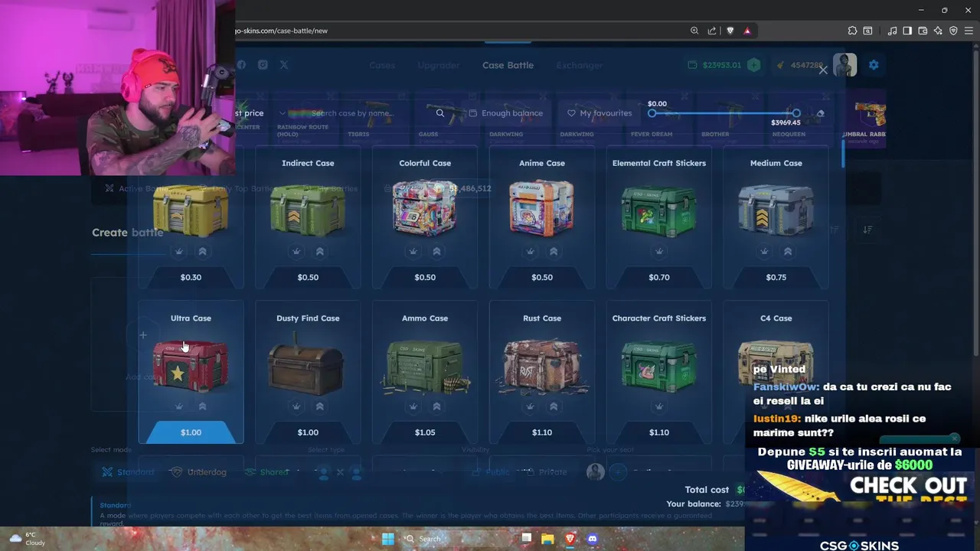Open the user profile avatar
The image size is (980, 551).
click(x=845, y=65)
